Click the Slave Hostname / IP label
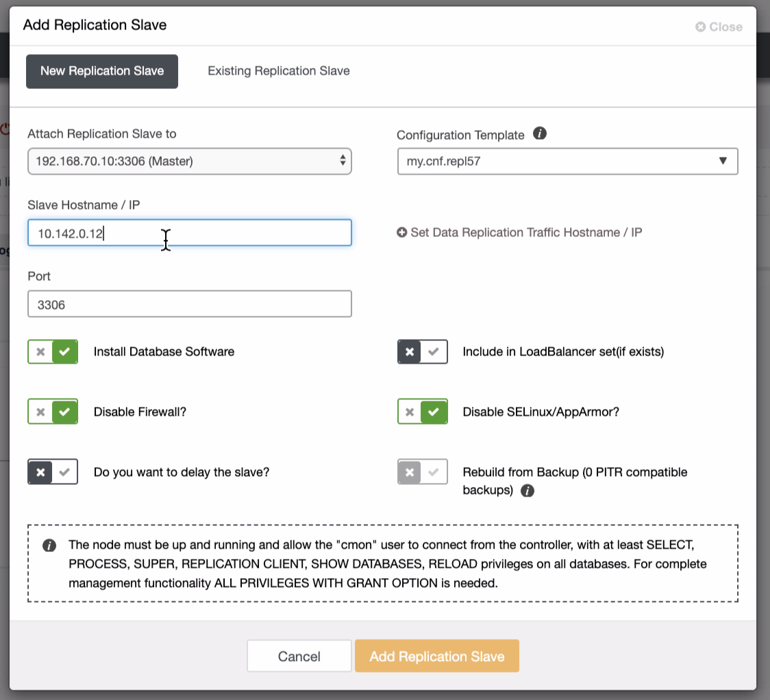 (84, 205)
